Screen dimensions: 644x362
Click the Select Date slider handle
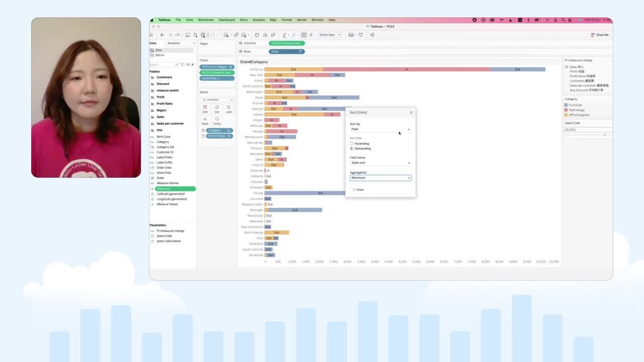pyautogui.click(x=604, y=135)
